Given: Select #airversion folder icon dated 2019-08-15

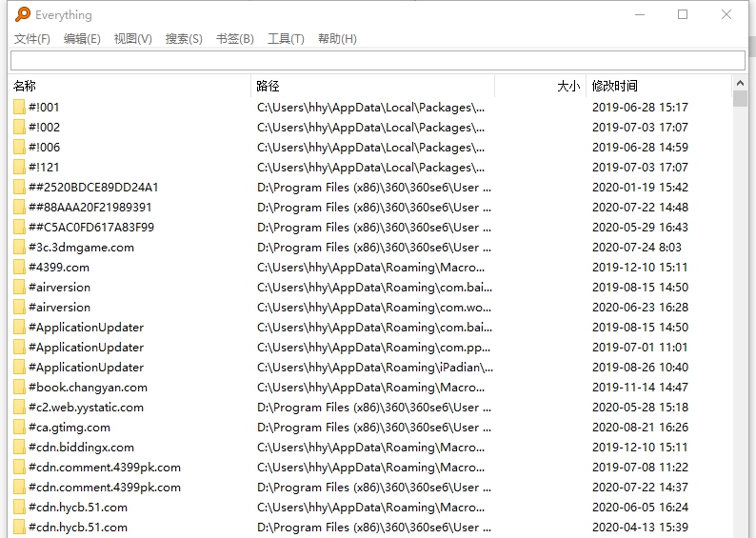Looking at the screenshot, I should pyautogui.click(x=19, y=288).
